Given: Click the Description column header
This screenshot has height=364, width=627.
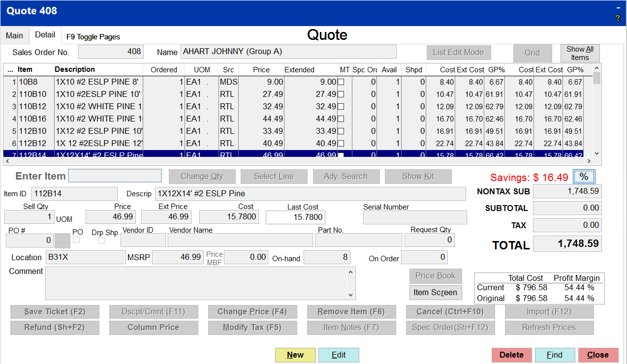Looking at the screenshot, I should pyautogui.click(x=98, y=69).
